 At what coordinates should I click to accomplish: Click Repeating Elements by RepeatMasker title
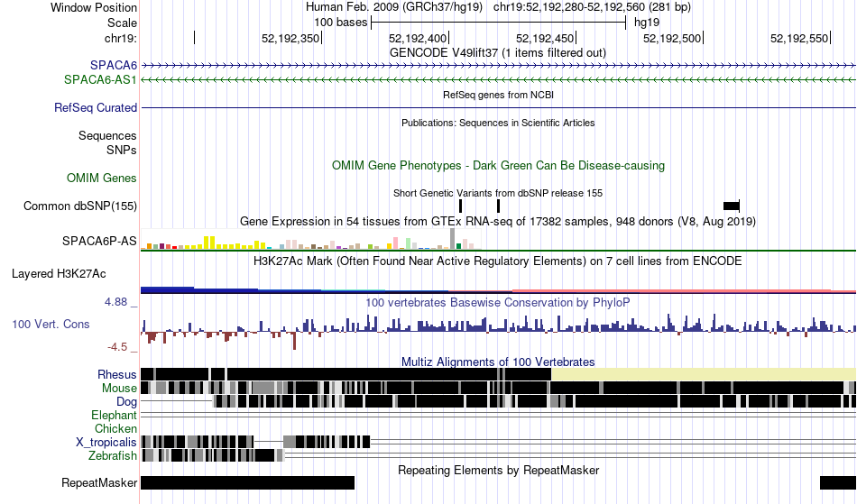tap(499, 470)
